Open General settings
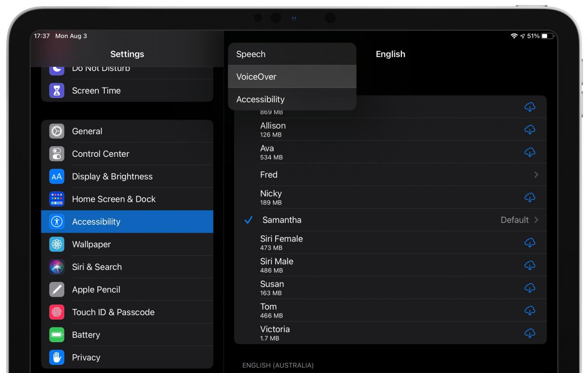 click(x=127, y=131)
